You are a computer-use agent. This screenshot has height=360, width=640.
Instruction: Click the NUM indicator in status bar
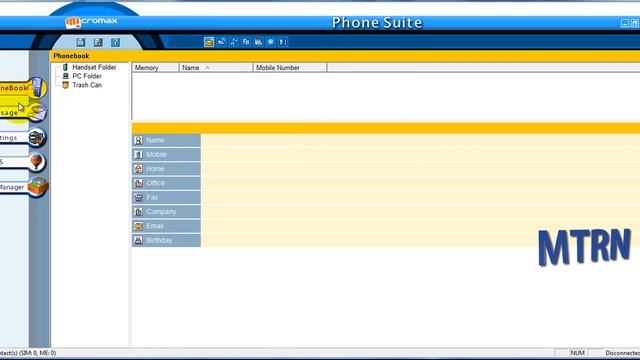[578, 353]
